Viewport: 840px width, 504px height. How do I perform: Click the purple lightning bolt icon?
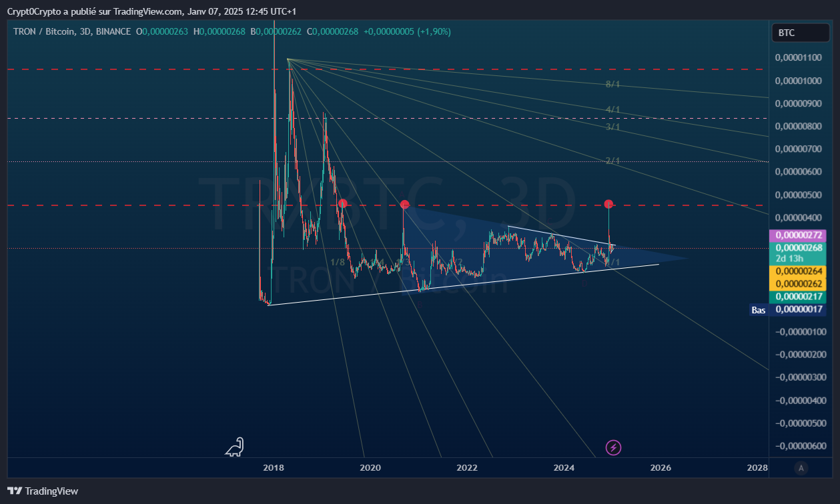pyautogui.click(x=613, y=447)
